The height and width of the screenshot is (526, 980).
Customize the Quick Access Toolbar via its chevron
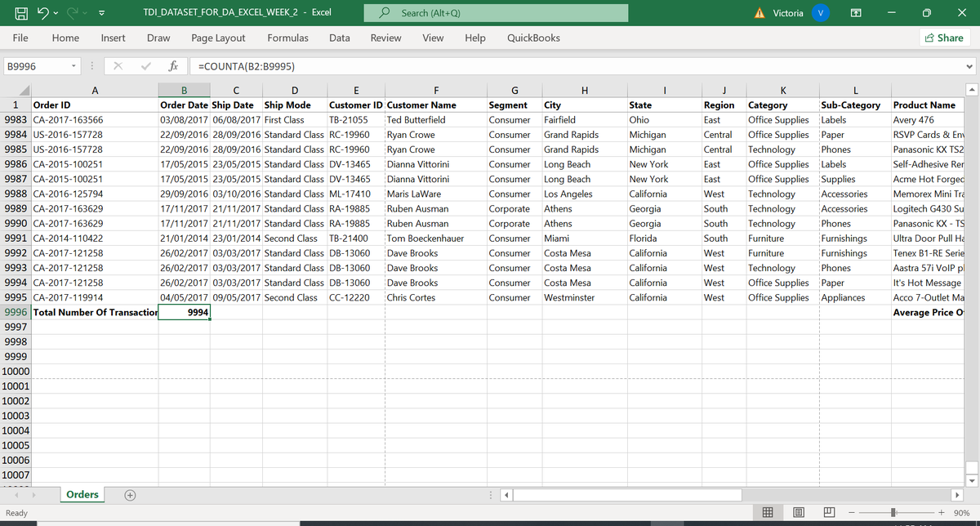coord(100,12)
